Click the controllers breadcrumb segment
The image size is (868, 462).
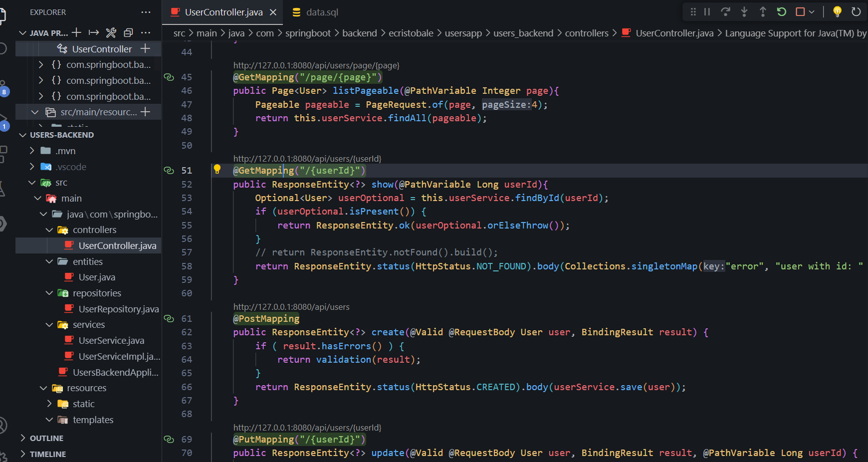586,33
